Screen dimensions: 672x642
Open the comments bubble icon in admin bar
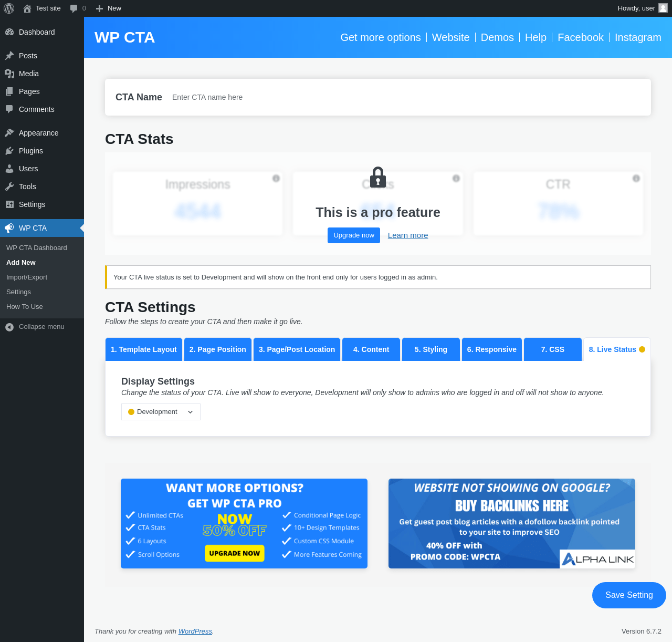tap(74, 8)
